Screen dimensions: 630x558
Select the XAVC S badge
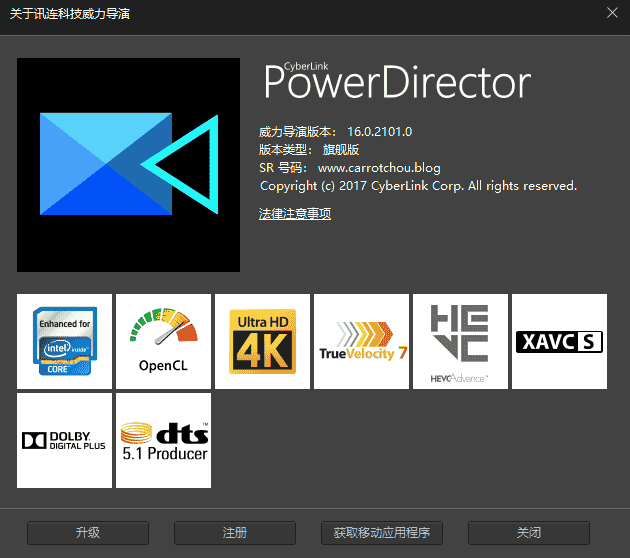[x=559, y=341]
